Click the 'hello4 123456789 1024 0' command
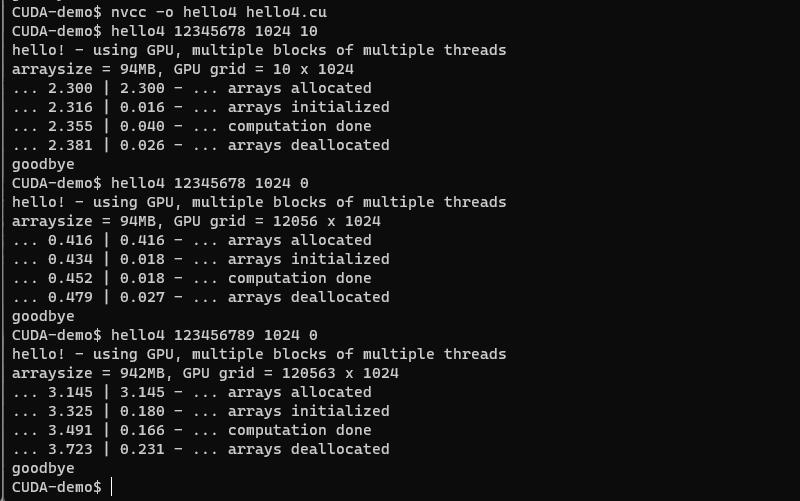Viewport: 800px width, 501px height. pos(214,335)
